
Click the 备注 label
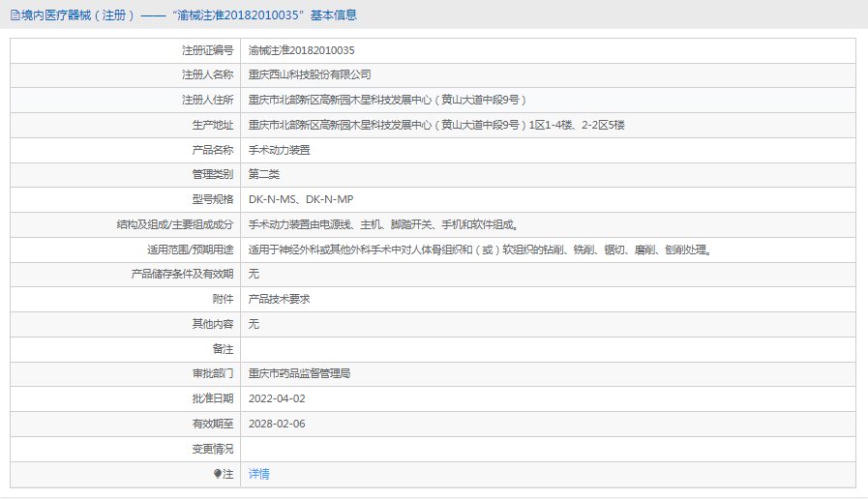pyautogui.click(x=224, y=349)
